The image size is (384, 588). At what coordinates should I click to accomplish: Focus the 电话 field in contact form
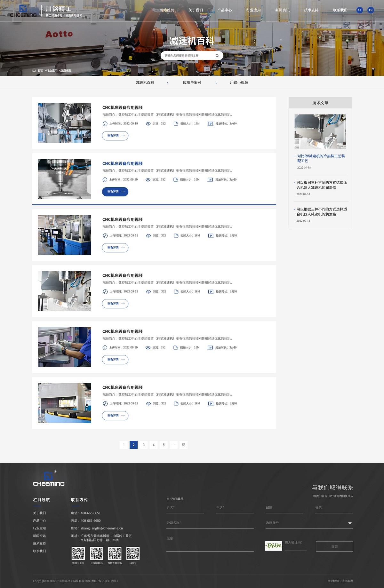235,508
